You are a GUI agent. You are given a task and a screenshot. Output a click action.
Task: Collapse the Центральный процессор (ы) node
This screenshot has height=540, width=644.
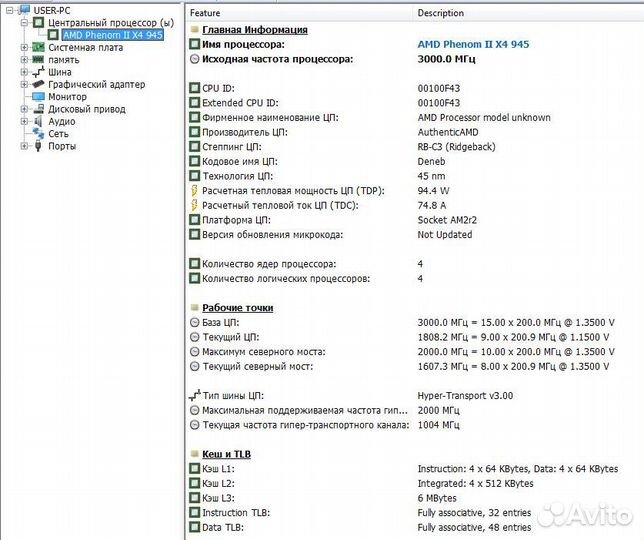[x=24, y=23]
